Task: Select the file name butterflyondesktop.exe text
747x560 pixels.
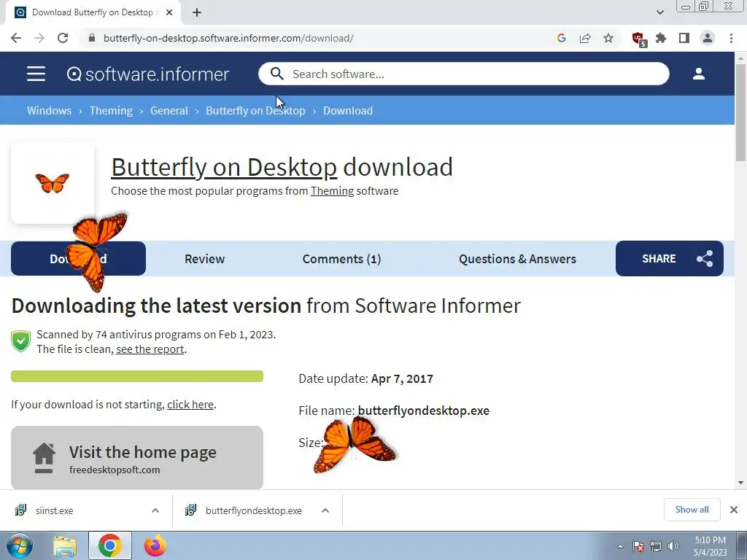Action: point(424,411)
